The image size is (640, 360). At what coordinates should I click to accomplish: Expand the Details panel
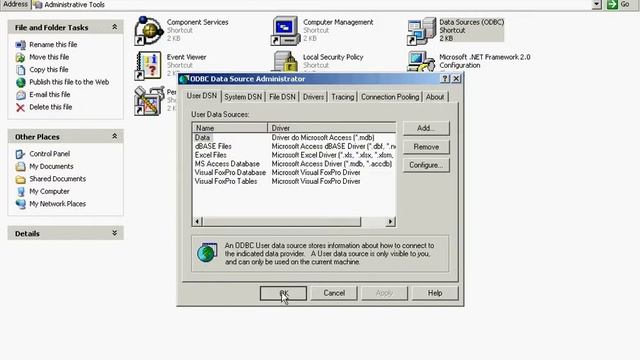pyautogui.click(x=115, y=233)
